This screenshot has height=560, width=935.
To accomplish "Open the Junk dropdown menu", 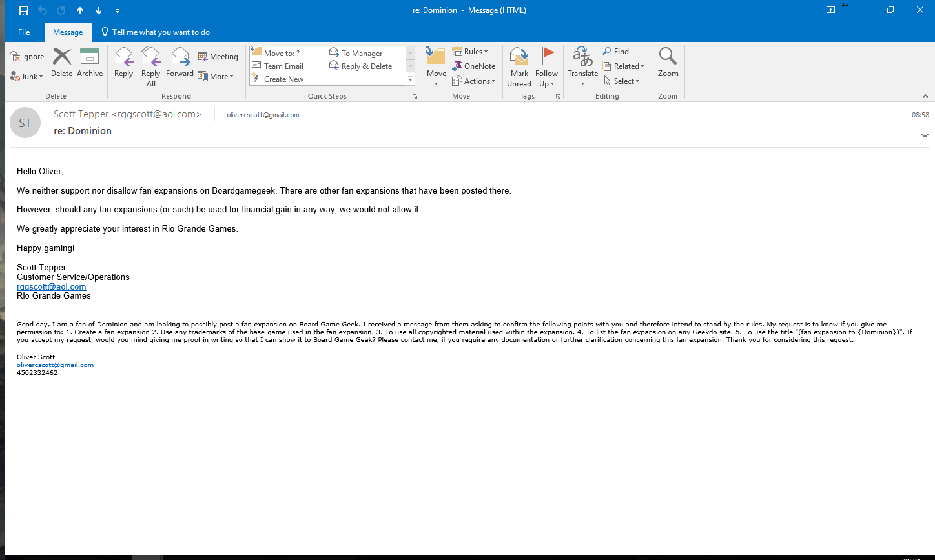I will tap(26, 77).
